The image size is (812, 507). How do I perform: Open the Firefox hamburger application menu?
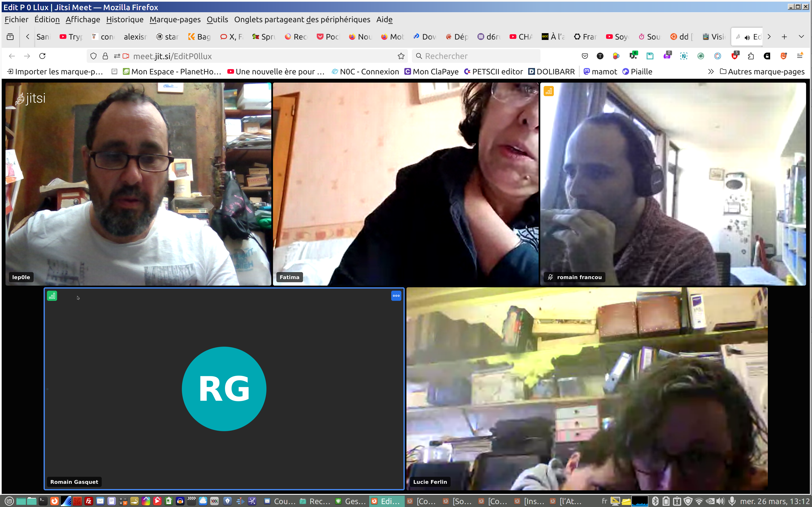pos(800,56)
